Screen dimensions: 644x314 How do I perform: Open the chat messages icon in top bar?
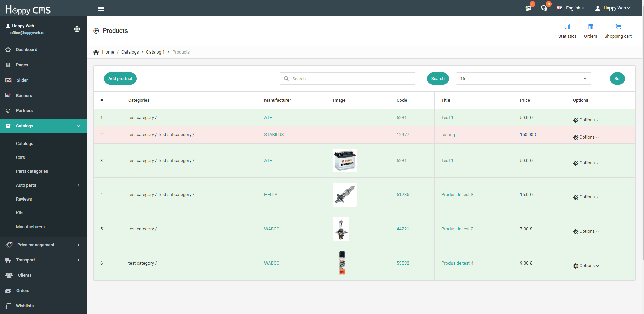(544, 8)
